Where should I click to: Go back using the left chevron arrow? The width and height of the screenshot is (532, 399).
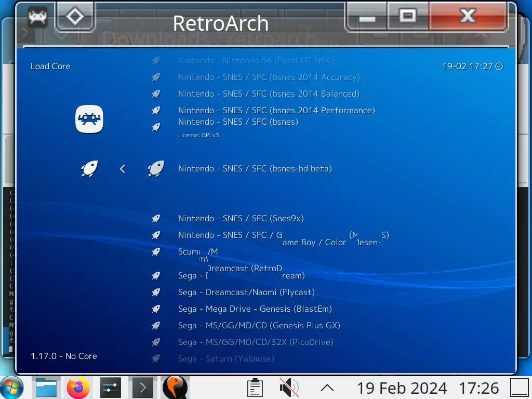(x=123, y=169)
